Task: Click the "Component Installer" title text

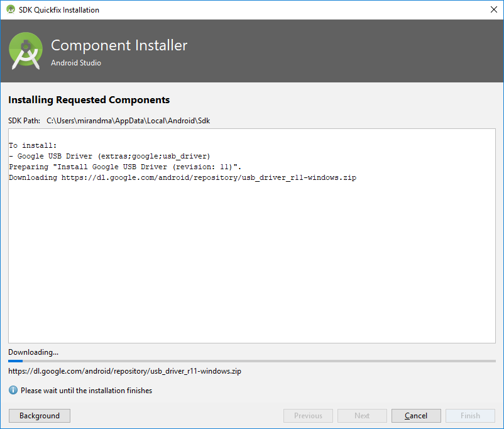Action: click(119, 45)
